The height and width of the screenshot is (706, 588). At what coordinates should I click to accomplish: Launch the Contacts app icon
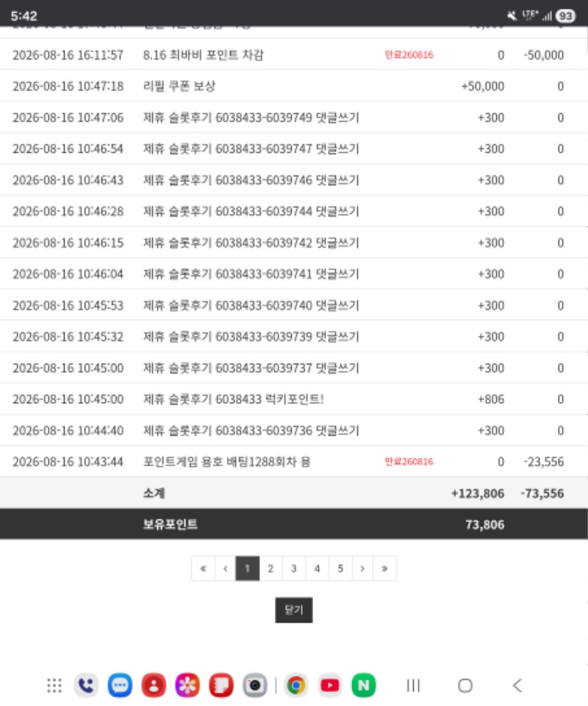pyautogui.click(x=154, y=685)
